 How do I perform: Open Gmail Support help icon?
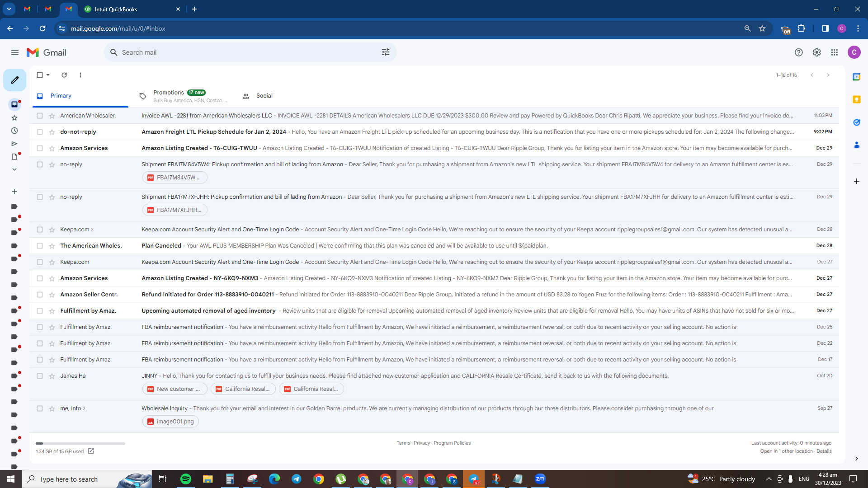click(x=799, y=52)
